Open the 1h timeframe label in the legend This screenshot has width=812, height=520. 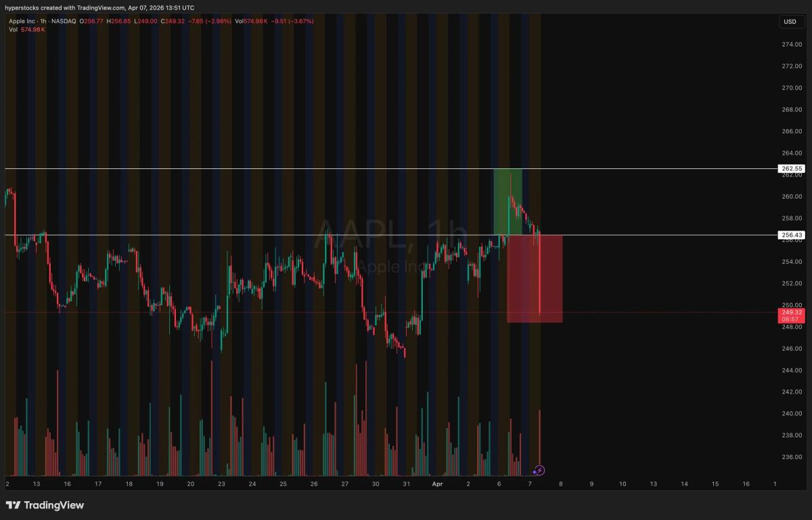(x=43, y=21)
